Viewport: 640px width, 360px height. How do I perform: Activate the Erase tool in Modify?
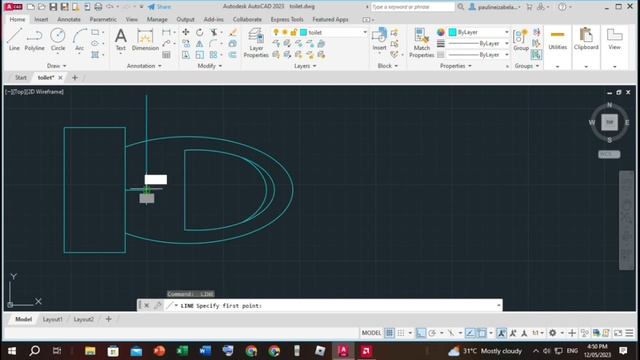pos(233,32)
